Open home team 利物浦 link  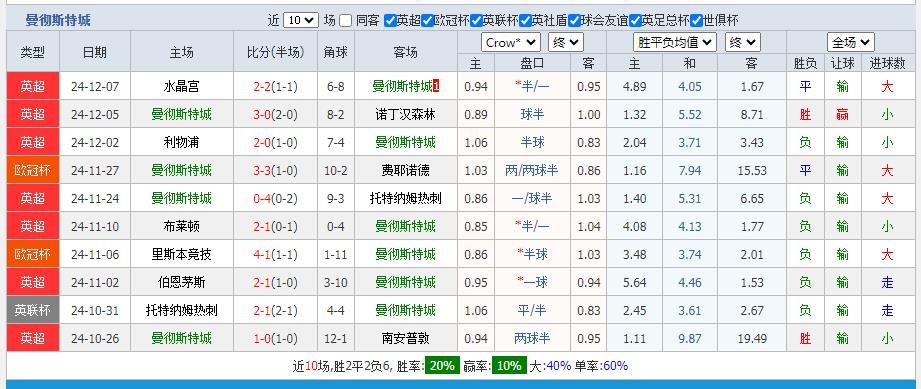pyautogui.click(x=181, y=143)
